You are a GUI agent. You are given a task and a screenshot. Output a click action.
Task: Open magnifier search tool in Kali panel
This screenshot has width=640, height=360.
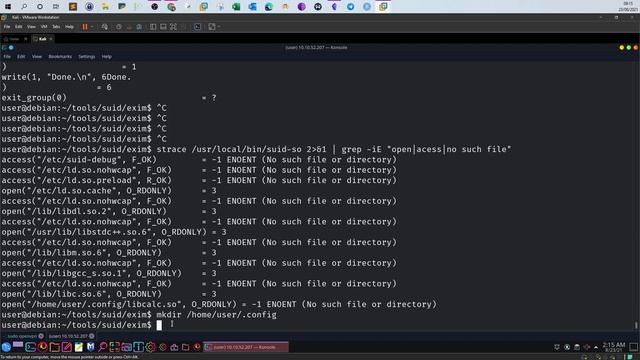(102, 347)
